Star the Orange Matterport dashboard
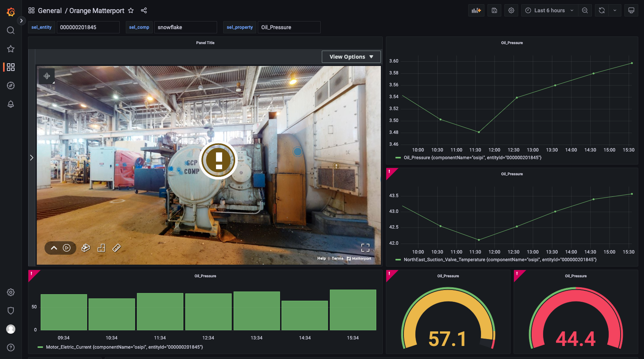The height and width of the screenshot is (359, 644). tap(131, 10)
